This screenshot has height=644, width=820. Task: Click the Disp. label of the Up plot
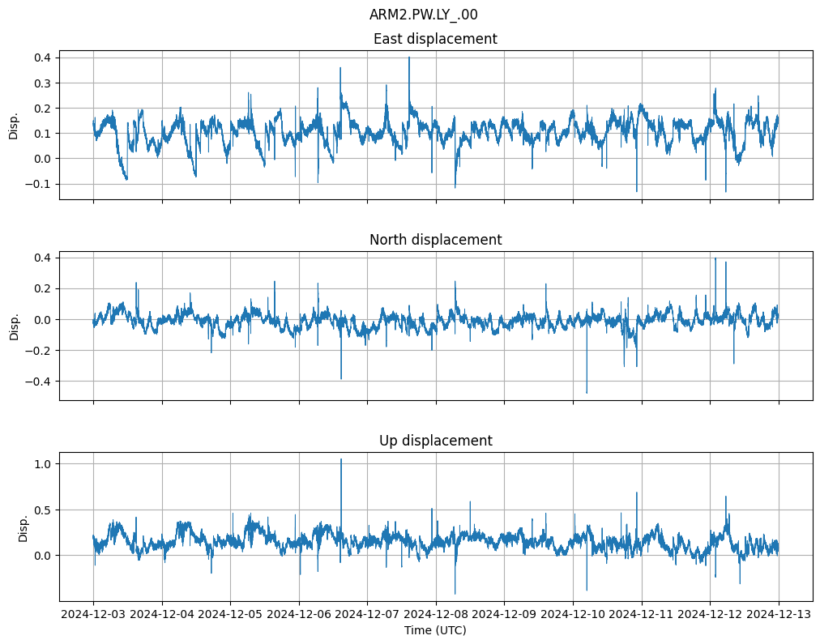click(x=23, y=527)
